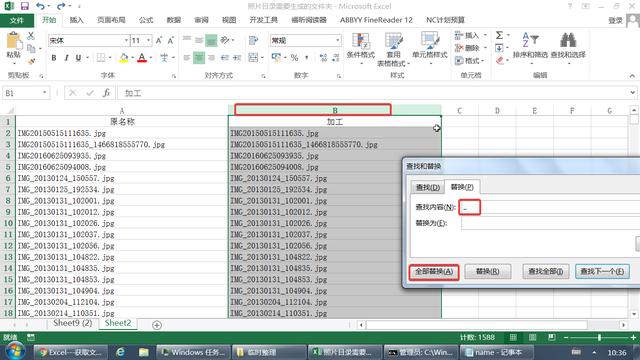Screen dimensions: 640x360
Task: Add a new sheet with plus icon
Action: coord(157,325)
